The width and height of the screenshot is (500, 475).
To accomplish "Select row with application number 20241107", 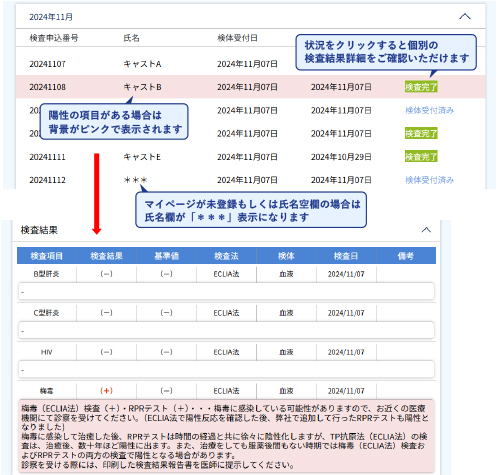I will point(251,64).
